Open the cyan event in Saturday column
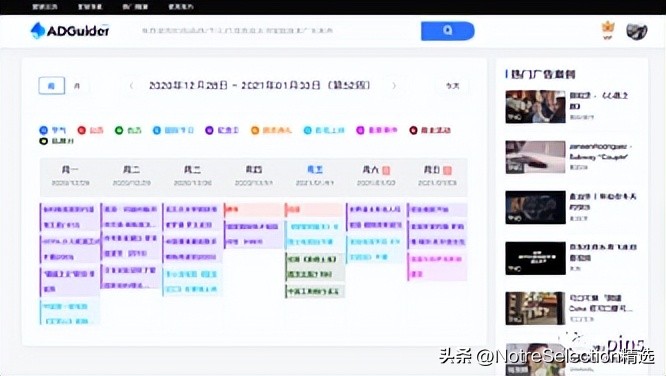 (x=376, y=249)
